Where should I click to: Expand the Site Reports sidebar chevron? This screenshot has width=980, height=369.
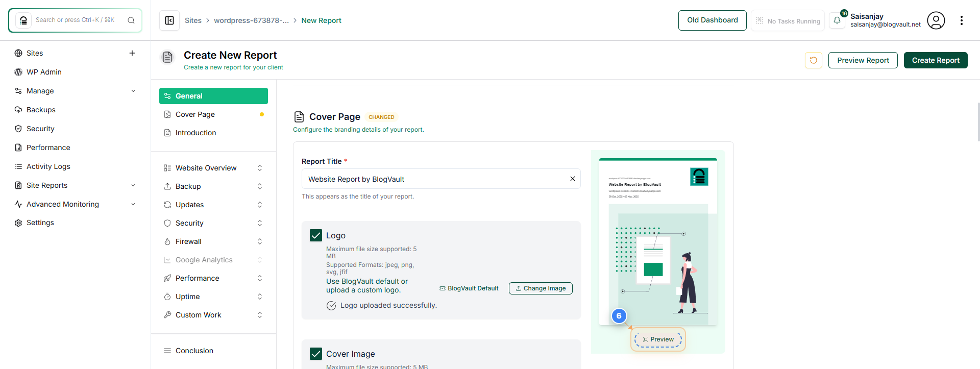(x=133, y=185)
